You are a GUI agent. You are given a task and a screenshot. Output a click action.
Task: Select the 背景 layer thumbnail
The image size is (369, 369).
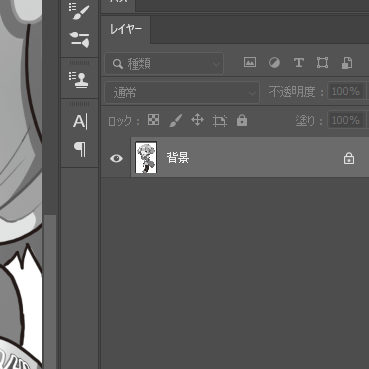click(146, 157)
